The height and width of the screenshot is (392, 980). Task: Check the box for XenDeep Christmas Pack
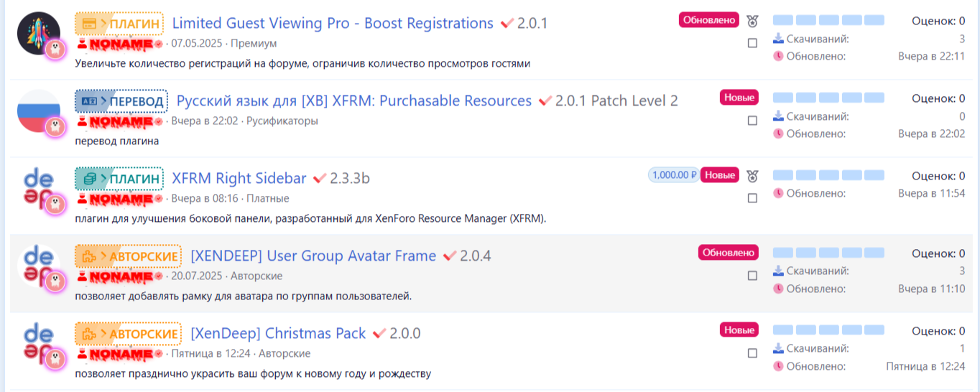752,353
